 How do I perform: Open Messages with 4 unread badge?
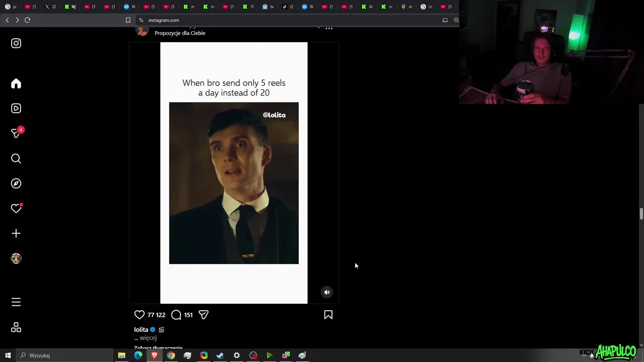[x=17, y=133]
